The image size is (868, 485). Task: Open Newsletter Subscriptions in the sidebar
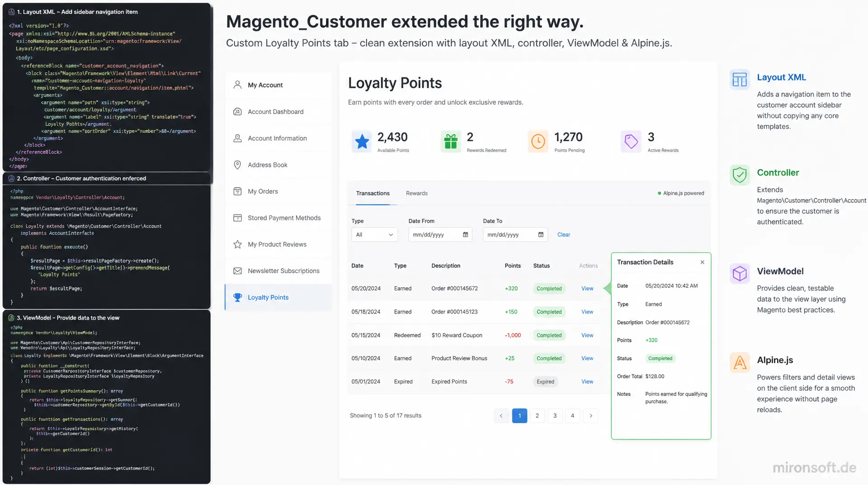(x=278, y=271)
